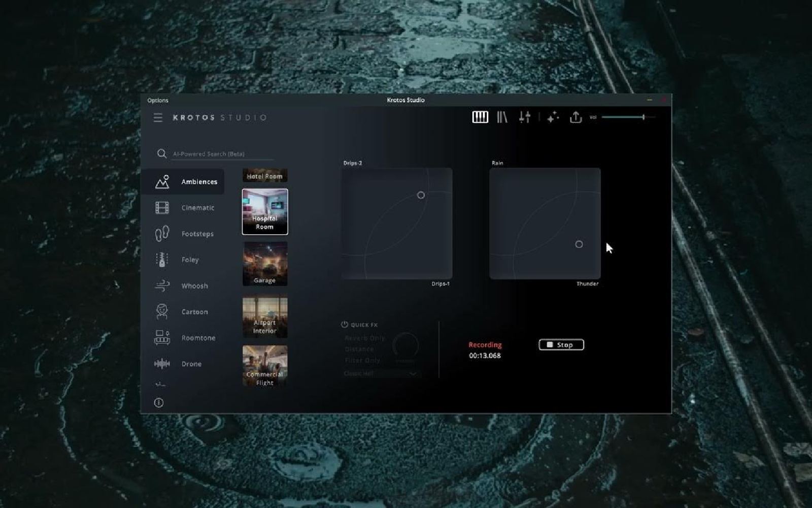Click the Quick FX amount knob

click(405, 346)
